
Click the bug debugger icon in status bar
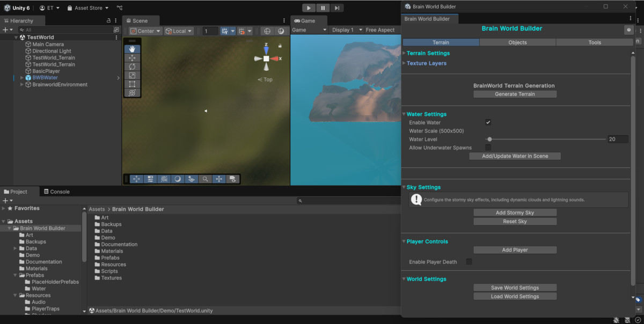point(616,320)
